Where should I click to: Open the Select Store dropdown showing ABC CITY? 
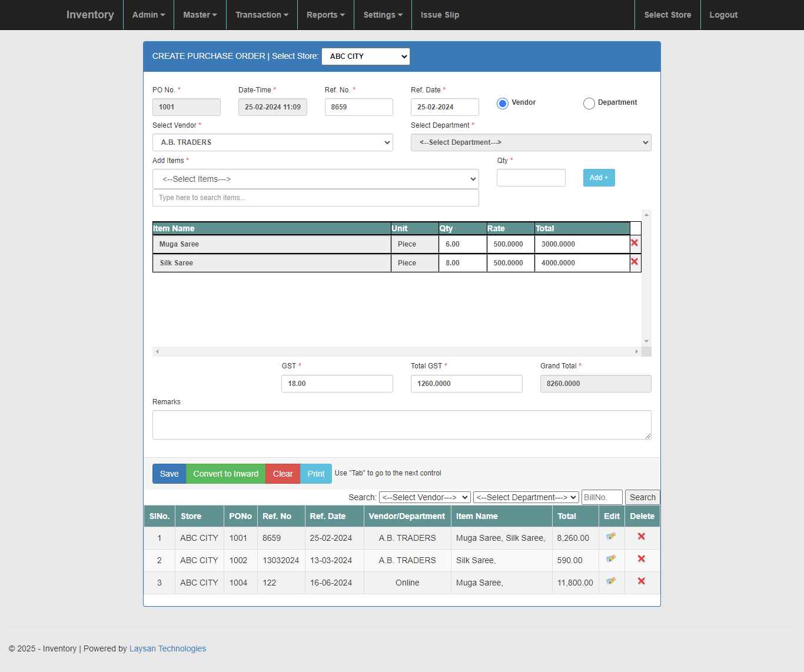click(366, 56)
